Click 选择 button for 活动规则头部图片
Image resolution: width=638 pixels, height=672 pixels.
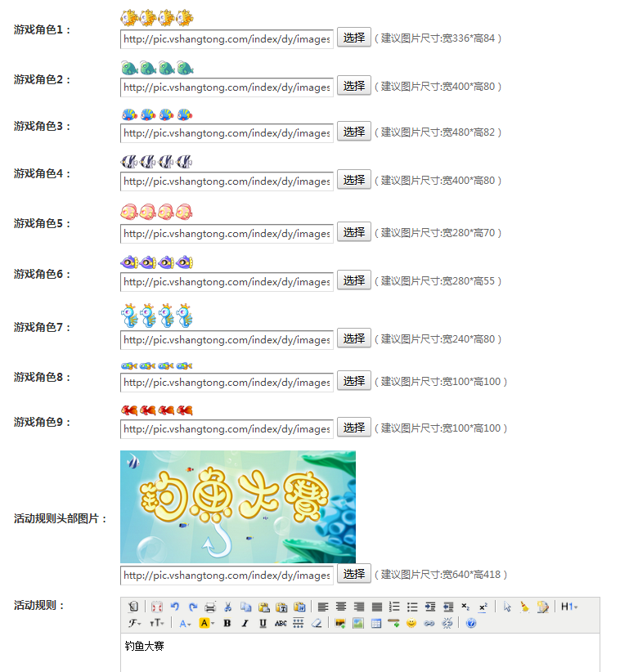click(353, 574)
